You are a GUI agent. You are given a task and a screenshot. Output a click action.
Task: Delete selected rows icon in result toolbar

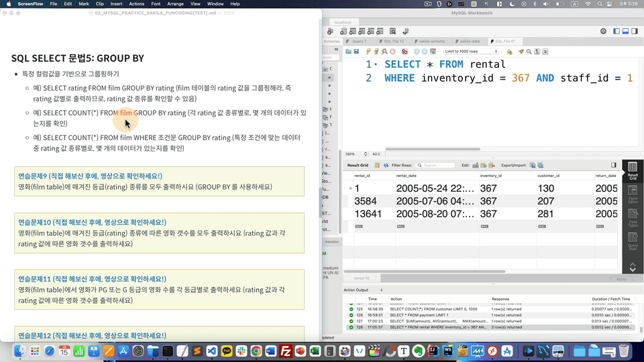pyautogui.click(x=492, y=166)
